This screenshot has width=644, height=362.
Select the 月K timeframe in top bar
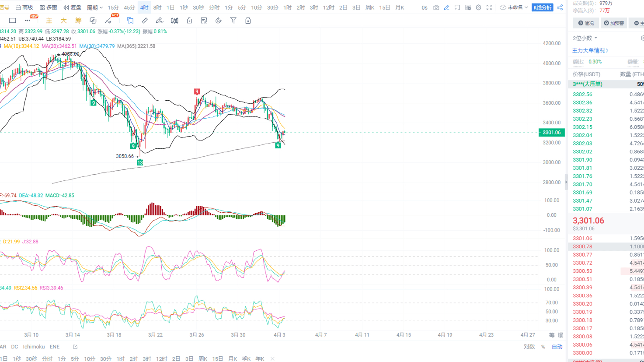pos(400,7)
